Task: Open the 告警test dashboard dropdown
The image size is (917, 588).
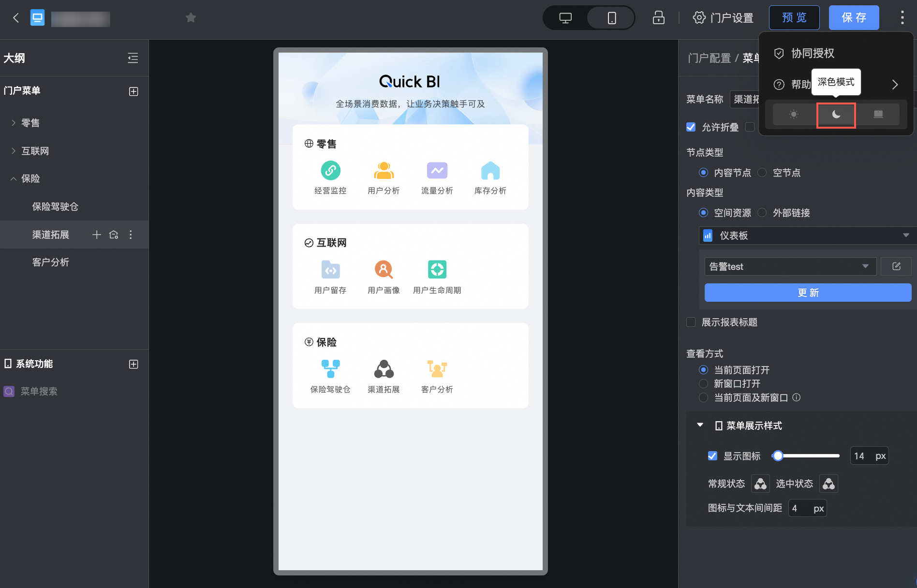Action: [x=790, y=266]
